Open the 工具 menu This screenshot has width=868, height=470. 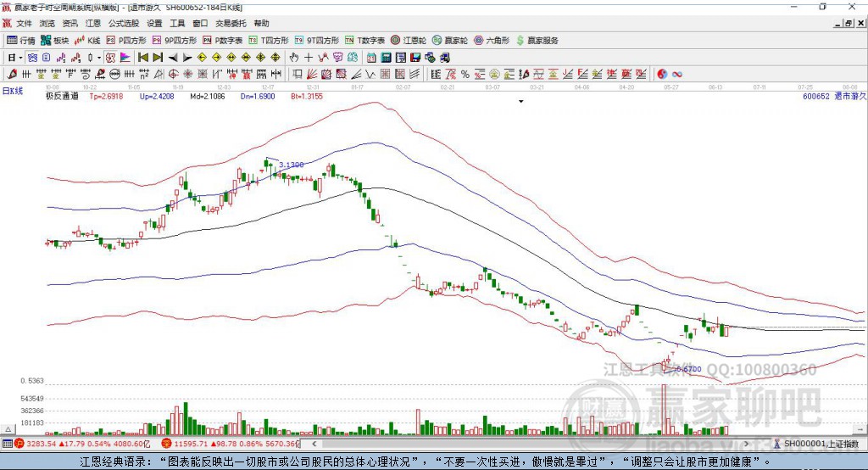tap(177, 23)
